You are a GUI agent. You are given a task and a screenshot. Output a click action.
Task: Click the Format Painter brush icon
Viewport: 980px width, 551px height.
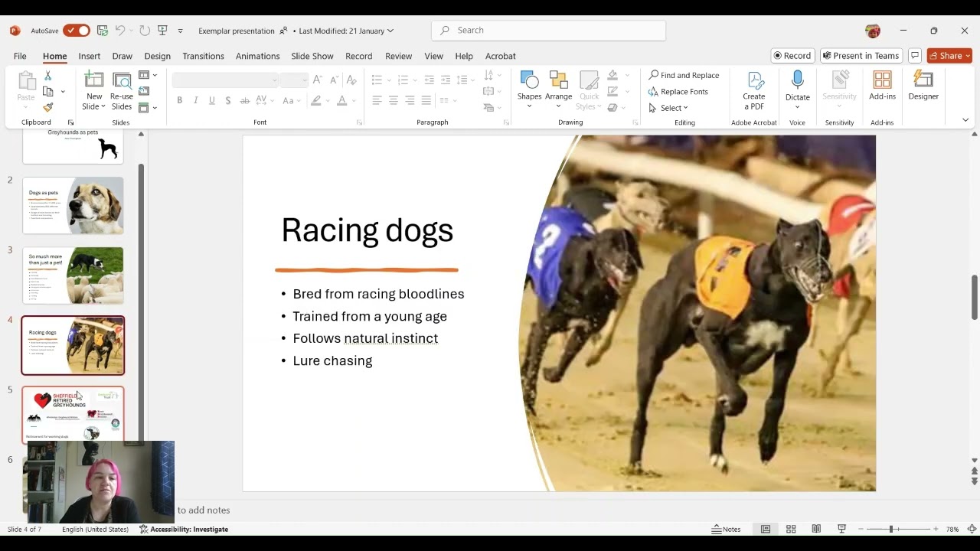[47, 107]
